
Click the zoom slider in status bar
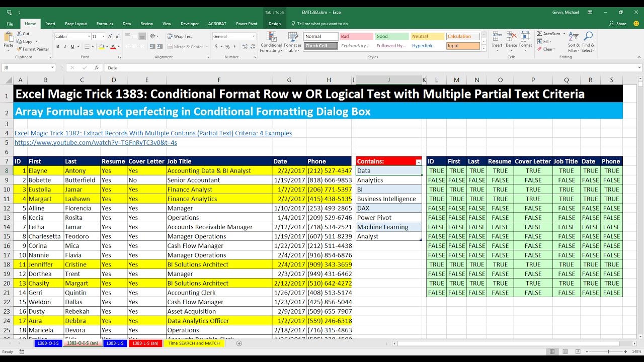tap(608, 351)
